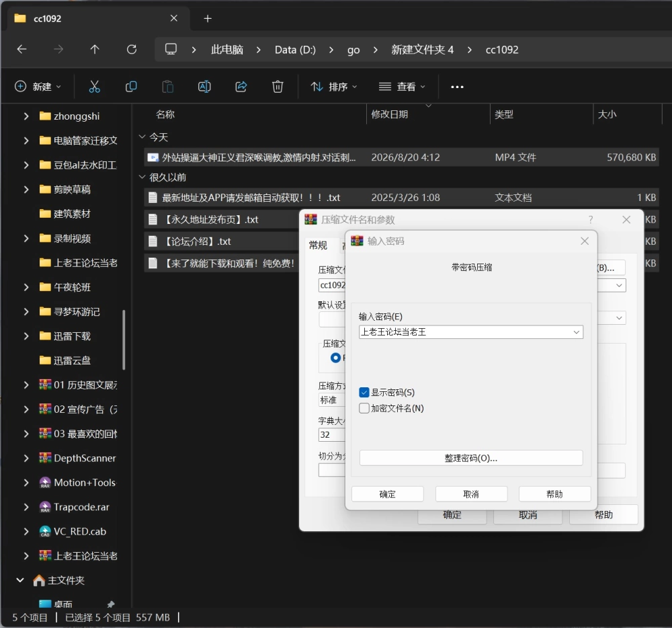Open the 默认设置 profile dropdown arrow
Image resolution: width=672 pixels, height=628 pixels.
[620, 318]
